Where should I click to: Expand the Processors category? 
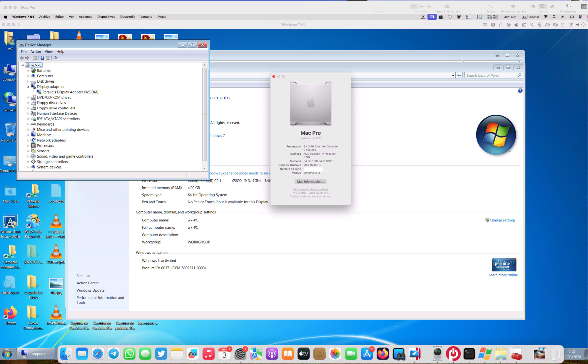pos(28,146)
